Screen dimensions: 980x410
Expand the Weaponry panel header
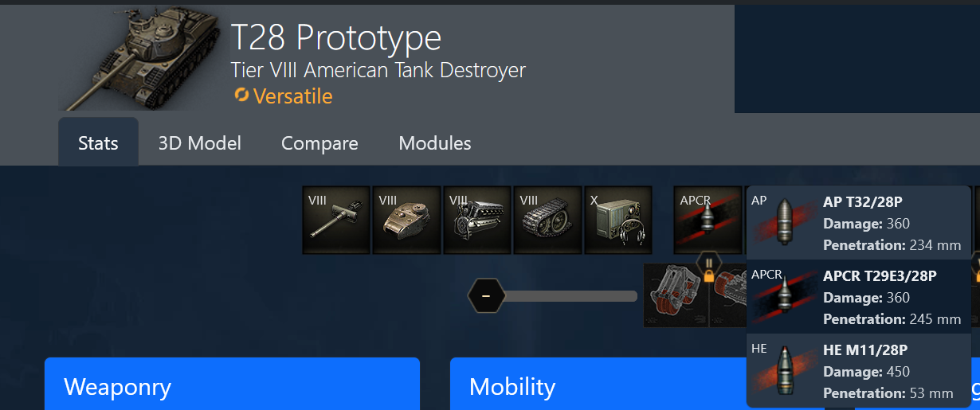[x=232, y=385]
